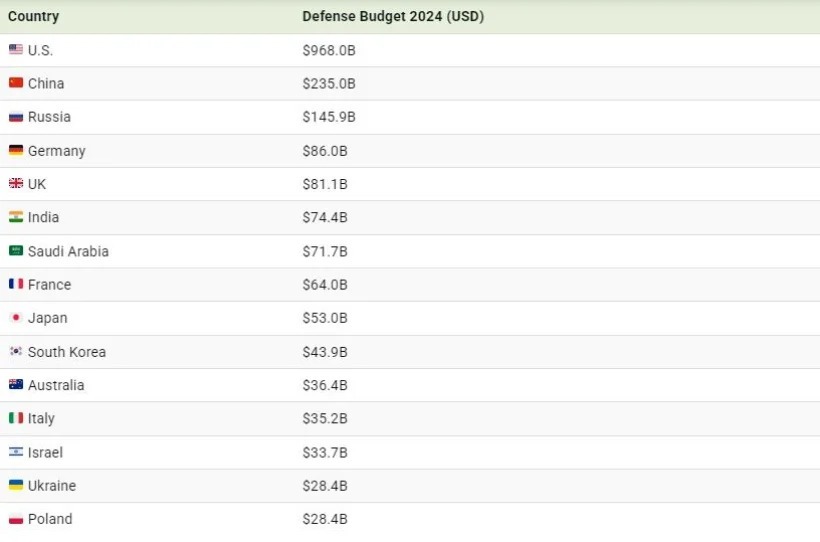Image resolution: width=820 pixels, height=542 pixels.
Task: Click the Russia flag icon
Action: pyautogui.click(x=16, y=117)
